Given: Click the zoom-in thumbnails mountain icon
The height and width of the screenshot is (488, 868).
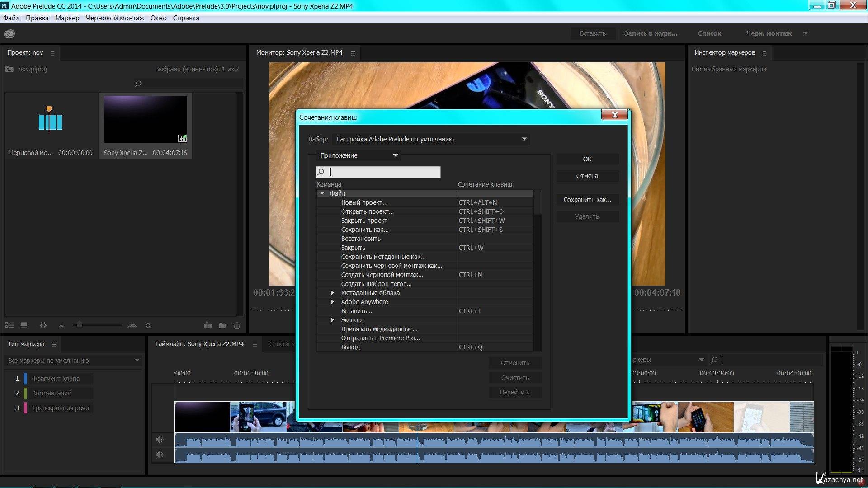Looking at the screenshot, I should click(x=132, y=325).
